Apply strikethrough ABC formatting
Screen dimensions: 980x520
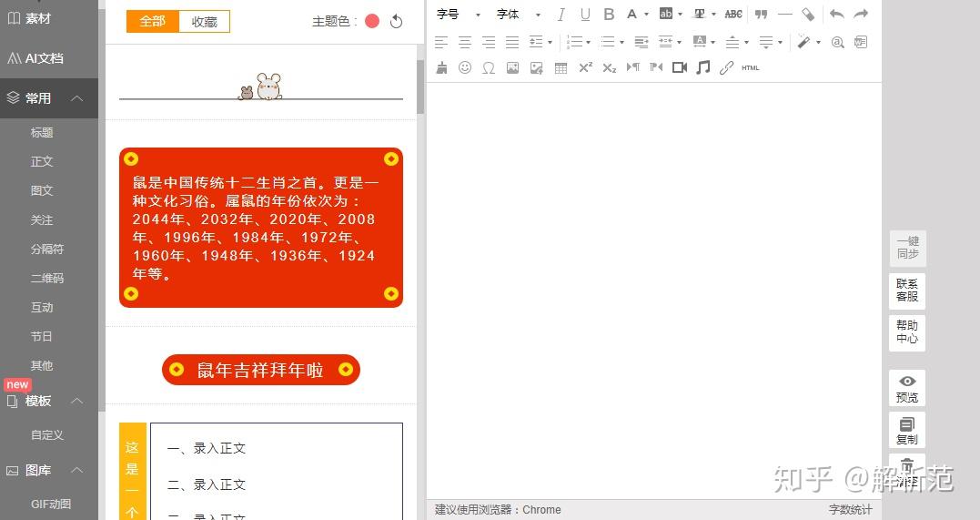[733, 15]
